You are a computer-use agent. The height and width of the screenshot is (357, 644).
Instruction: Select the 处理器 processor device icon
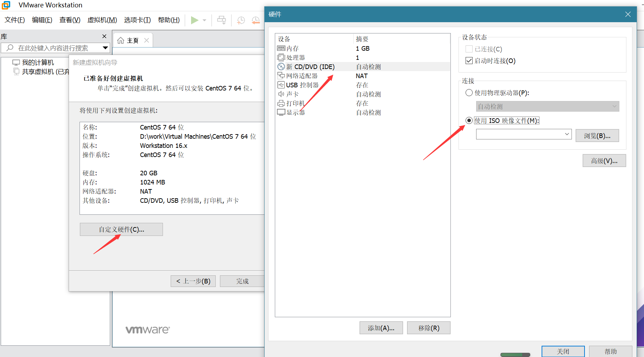coord(281,57)
